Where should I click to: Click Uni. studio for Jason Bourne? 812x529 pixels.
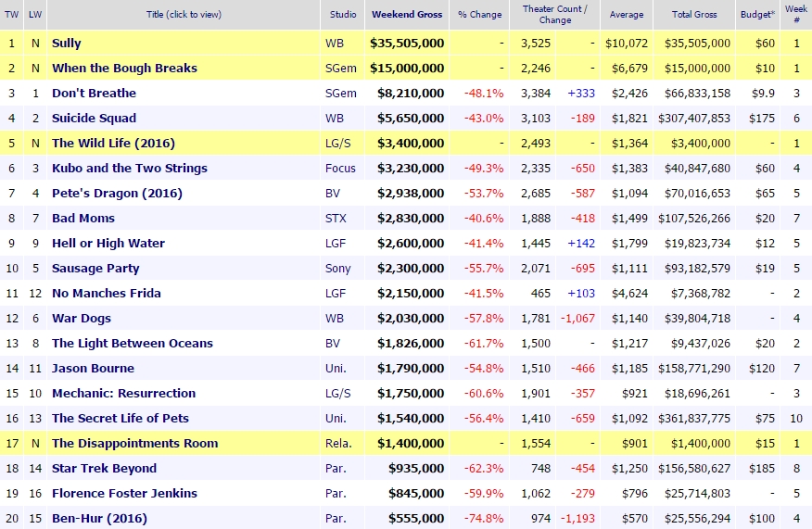pyautogui.click(x=336, y=368)
